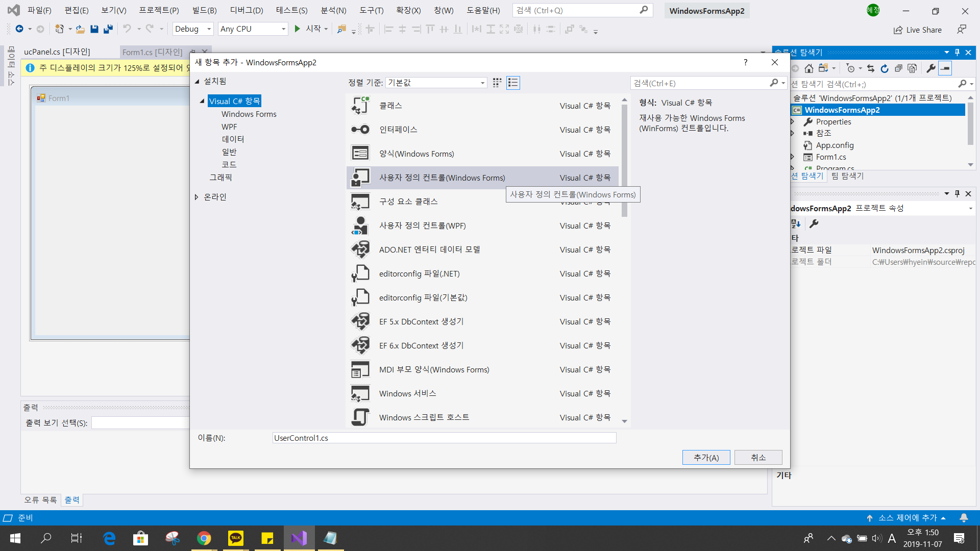Open the 프로젝트(P) menu
Screen dimensions: 980x551
(159, 10)
